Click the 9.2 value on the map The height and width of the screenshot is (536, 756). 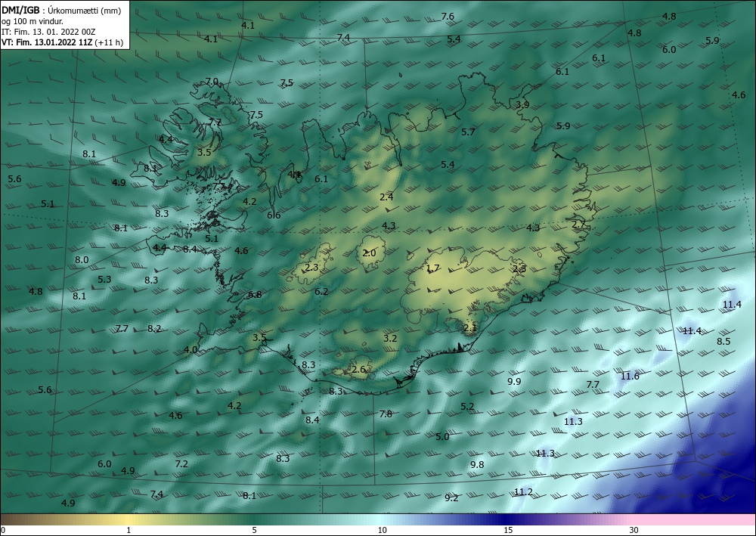click(x=451, y=497)
